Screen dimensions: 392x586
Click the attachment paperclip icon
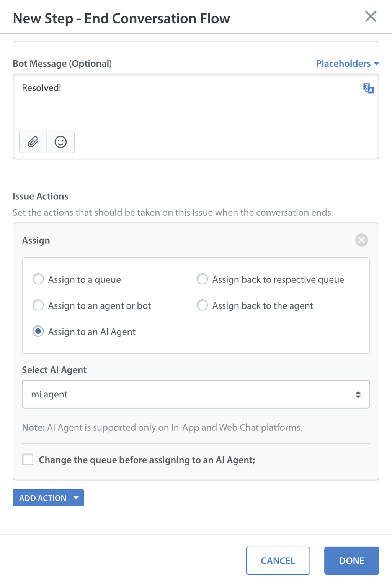(x=33, y=142)
